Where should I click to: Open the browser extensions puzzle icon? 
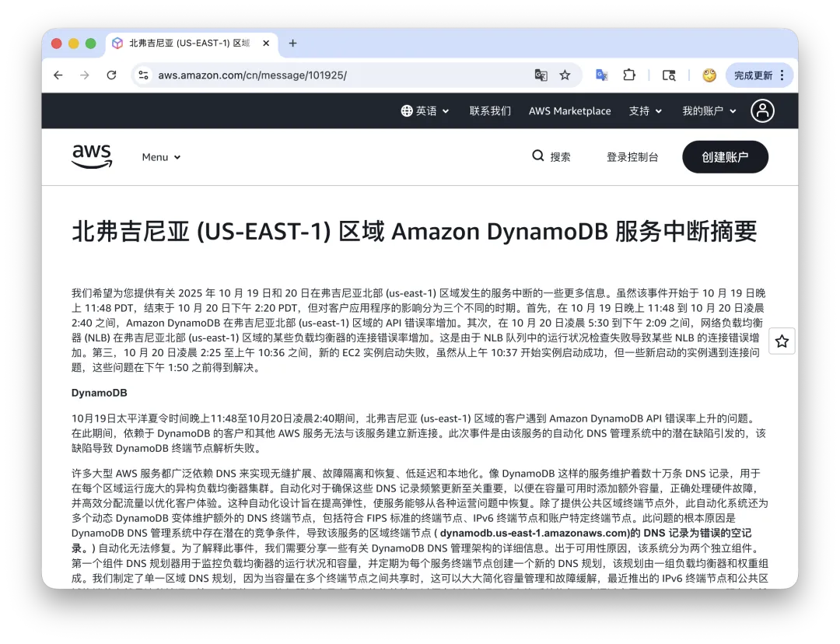629,75
